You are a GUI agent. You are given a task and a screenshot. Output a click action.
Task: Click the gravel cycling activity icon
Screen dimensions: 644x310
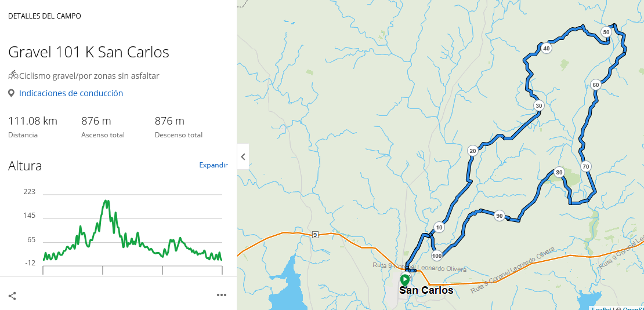[x=13, y=75]
